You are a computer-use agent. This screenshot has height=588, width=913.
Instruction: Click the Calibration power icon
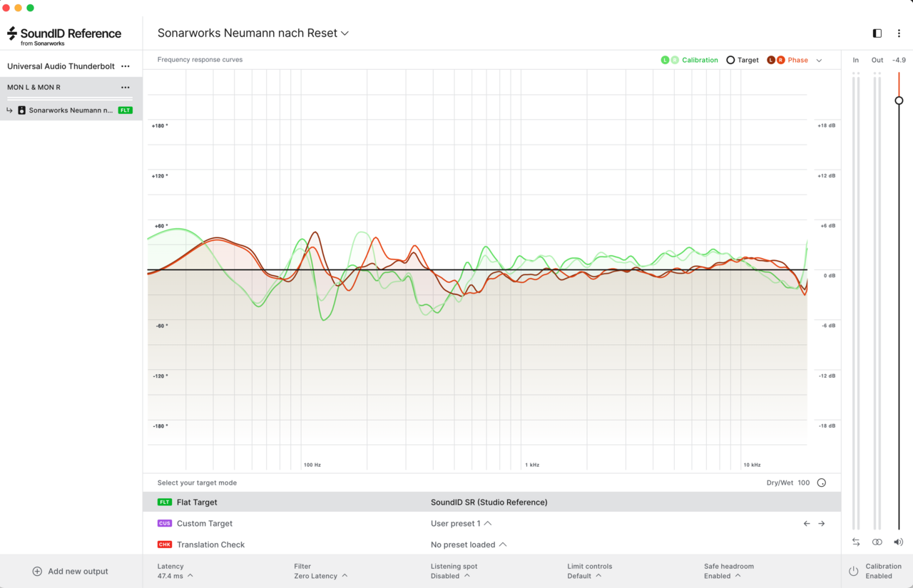click(x=853, y=571)
